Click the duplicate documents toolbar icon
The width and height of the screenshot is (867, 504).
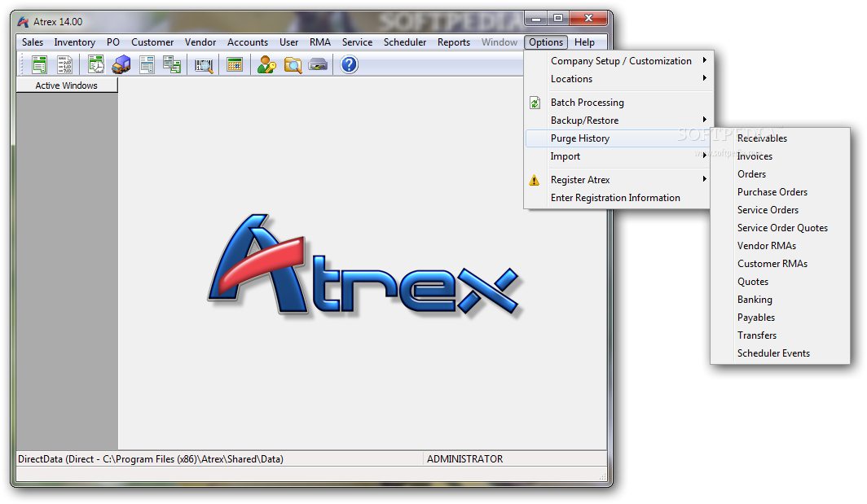click(x=172, y=64)
